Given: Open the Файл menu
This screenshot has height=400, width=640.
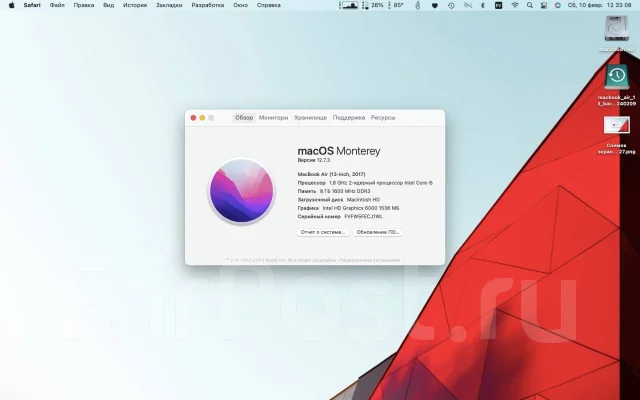Looking at the screenshot, I should coord(57,5).
